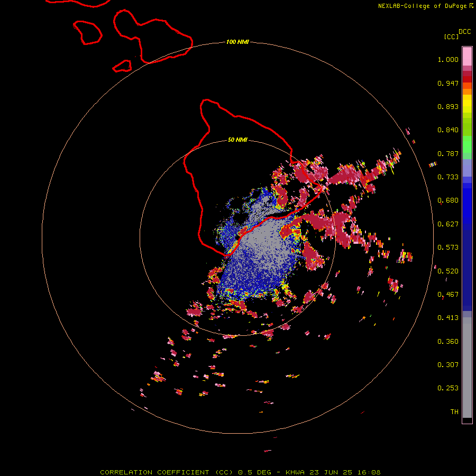Click the 0.840 scale value
Viewport: 476px width, 476px height.
pos(448,130)
